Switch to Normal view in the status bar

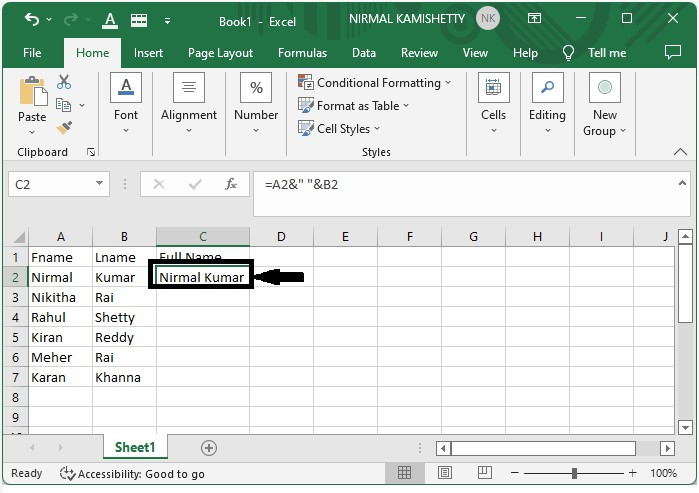(404, 473)
